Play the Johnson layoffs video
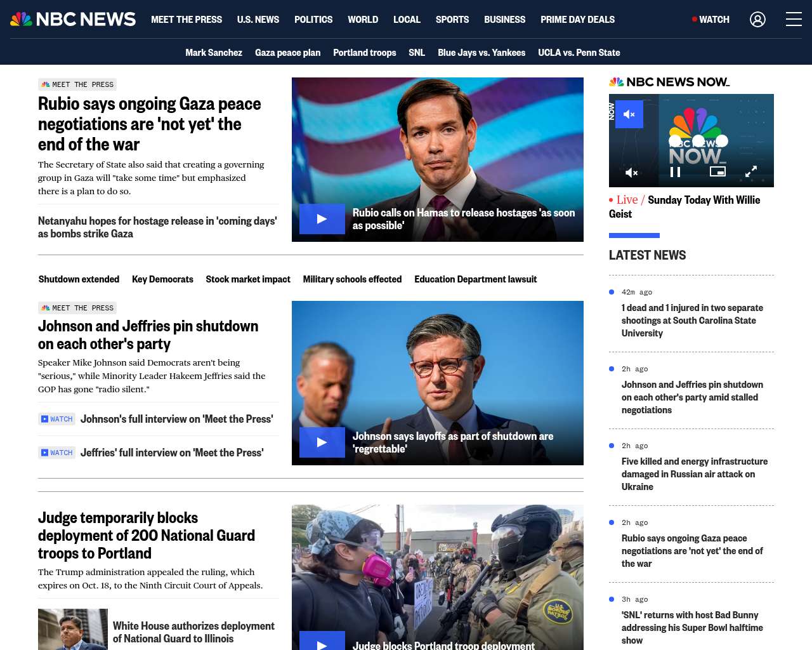 322,442
